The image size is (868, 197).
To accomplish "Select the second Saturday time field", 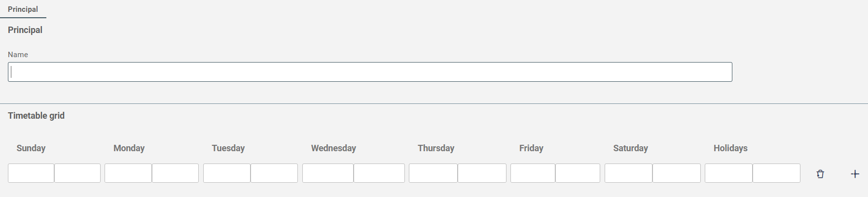I will point(677,173).
